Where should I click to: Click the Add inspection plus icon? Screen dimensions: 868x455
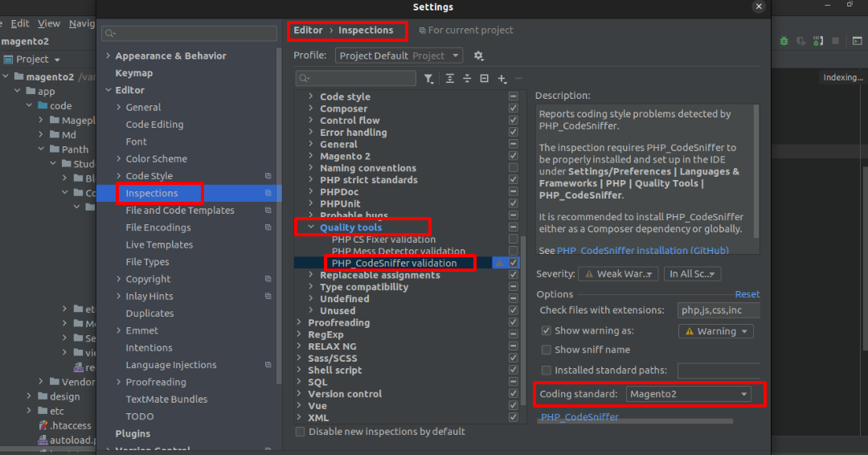(x=502, y=79)
